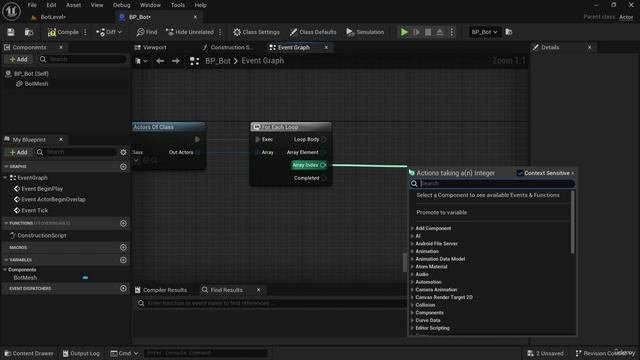Image resolution: width=640 pixels, height=360 pixels.
Task: Open the Diff dropdown
Action: coord(109,32)
